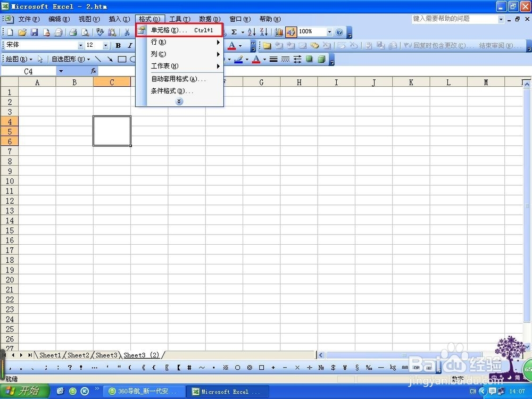
Task: Open the 文件(F) File menu
Action: coord(29,19)
